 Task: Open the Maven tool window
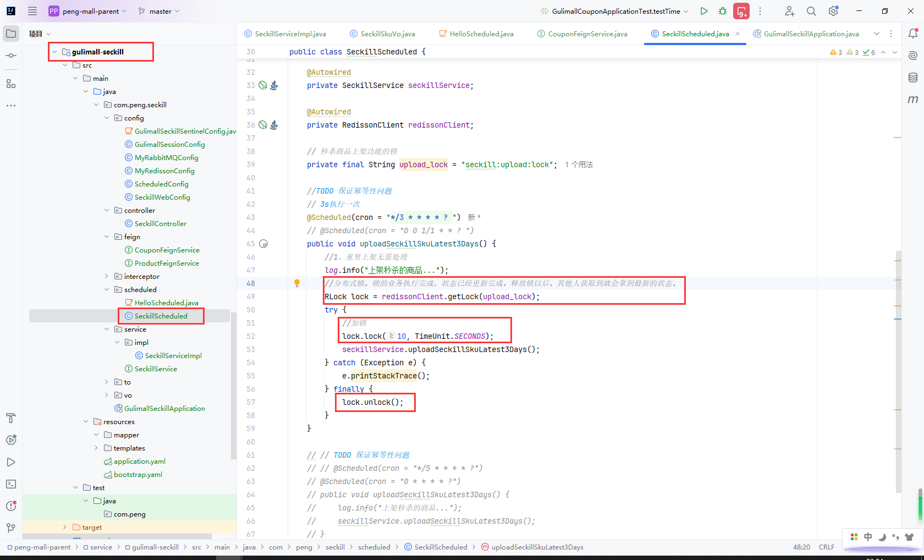[x=913, y=100]
